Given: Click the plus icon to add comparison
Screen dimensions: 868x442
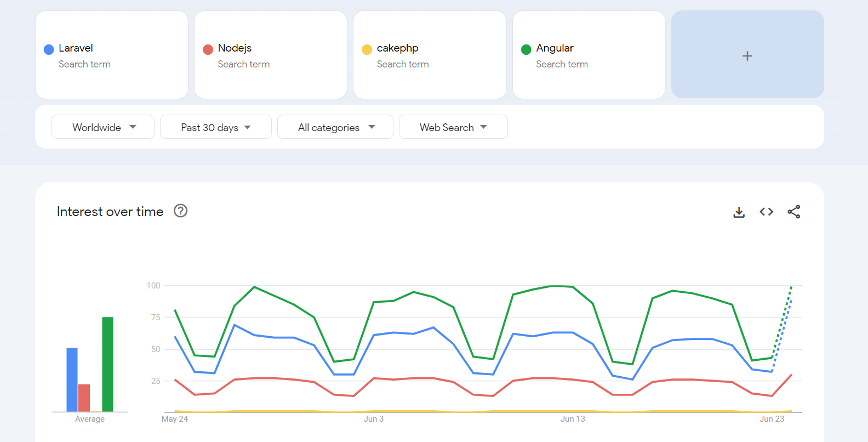Looking at the screenshot, I should [747, 55].
